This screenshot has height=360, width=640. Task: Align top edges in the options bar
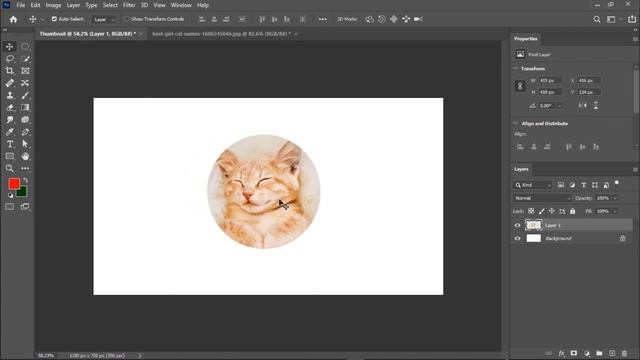(262, 19)
